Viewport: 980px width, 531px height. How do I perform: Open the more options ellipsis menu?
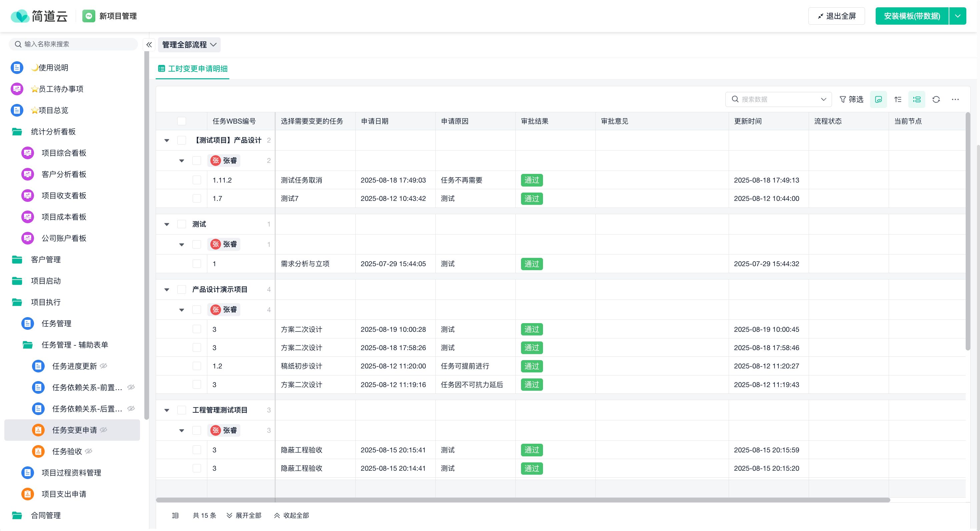[955, 99]
